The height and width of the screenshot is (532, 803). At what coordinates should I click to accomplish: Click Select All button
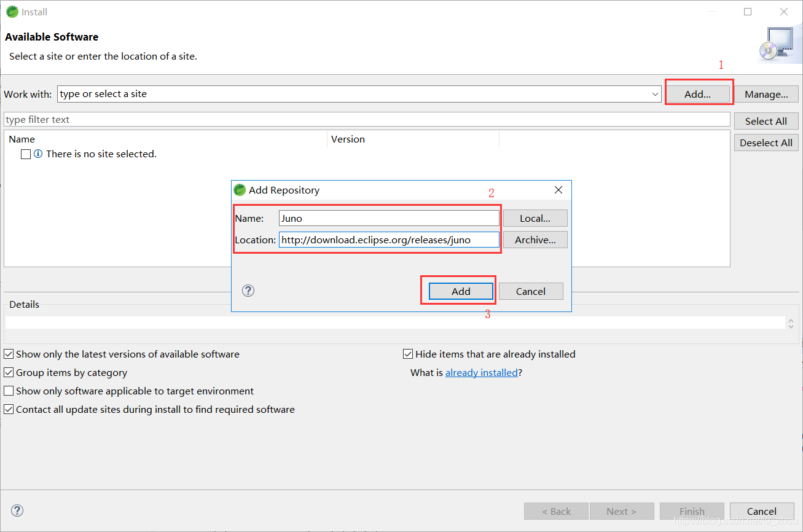click(x=766, y=121)
